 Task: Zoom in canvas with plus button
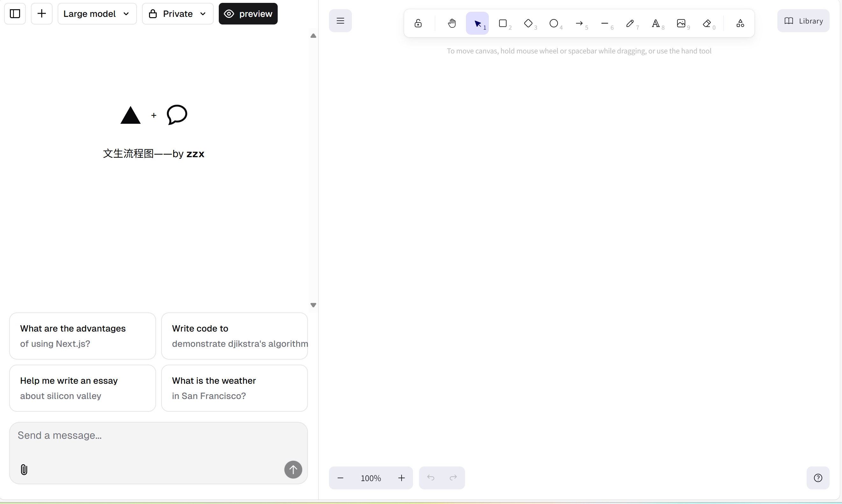402,478
